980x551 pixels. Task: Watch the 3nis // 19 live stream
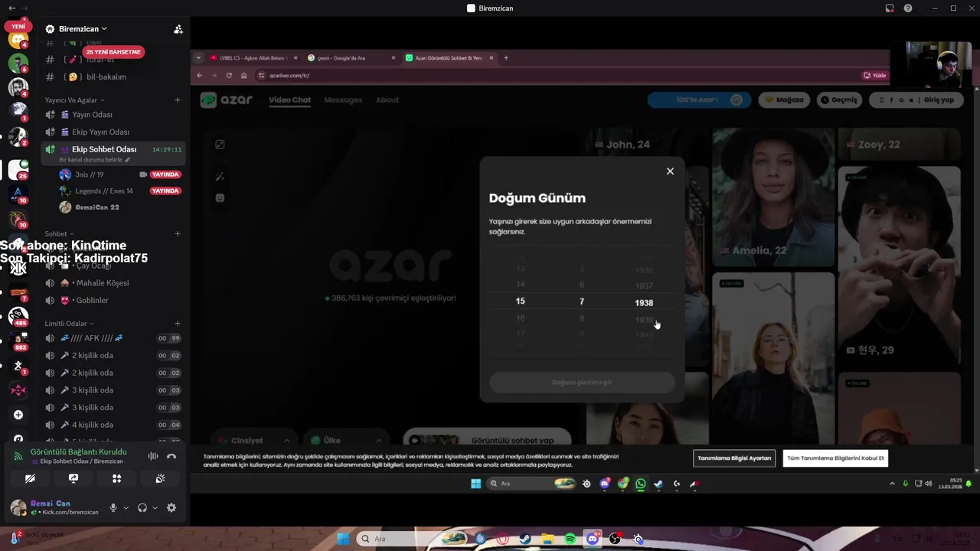165,174
